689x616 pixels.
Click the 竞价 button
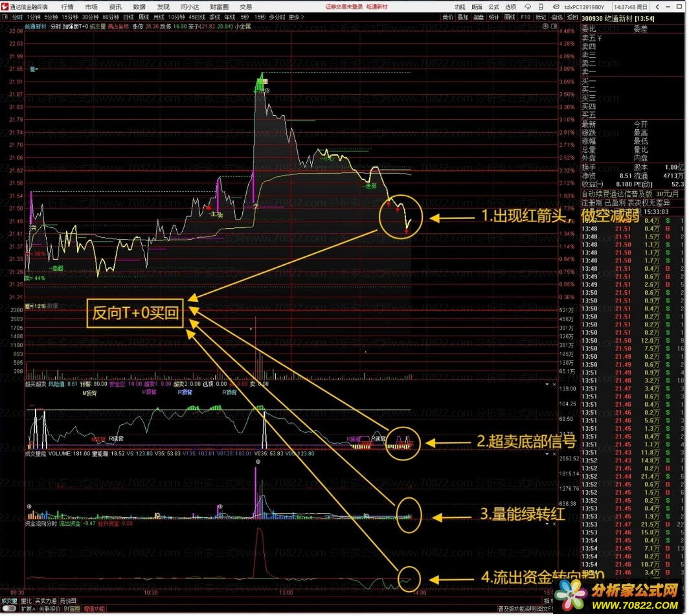pos(447,17)
